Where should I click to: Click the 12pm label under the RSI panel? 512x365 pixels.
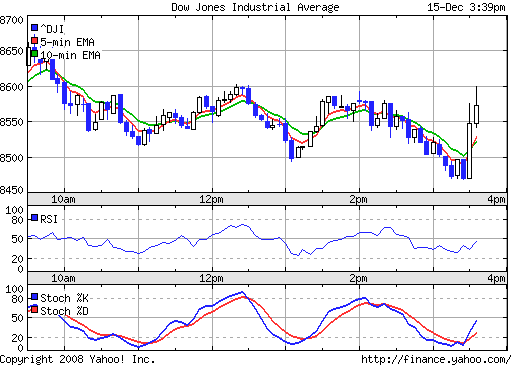click(211, 278)
